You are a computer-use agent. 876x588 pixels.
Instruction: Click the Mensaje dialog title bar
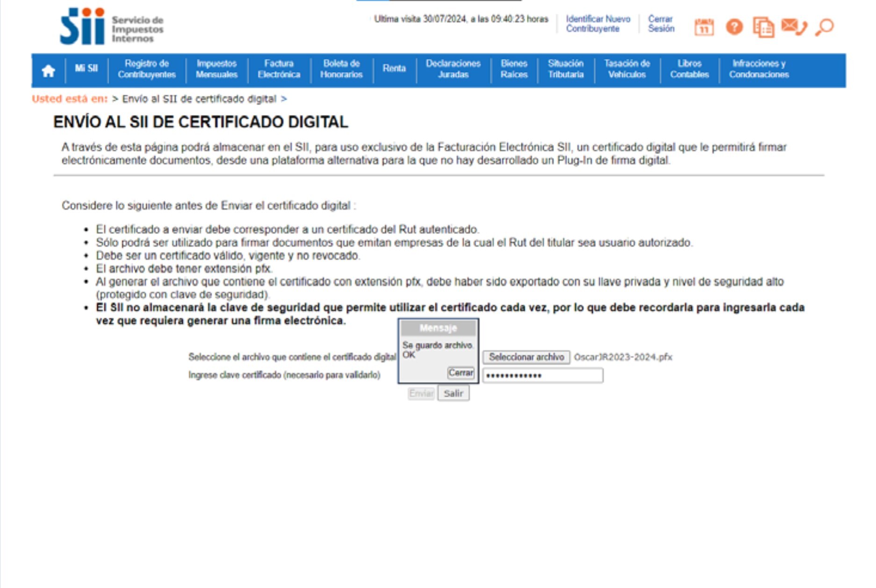coord(438,328)
